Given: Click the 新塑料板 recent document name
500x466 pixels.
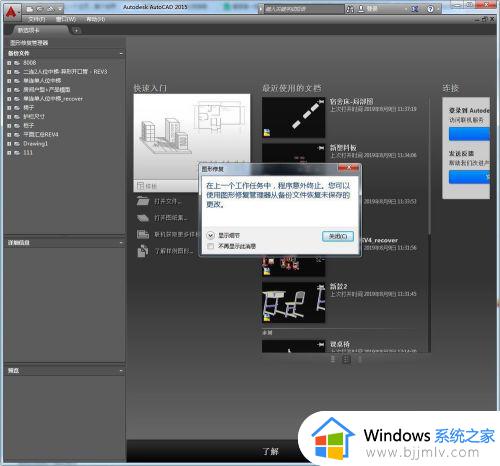Looking at the screenshot, I should [343, 147].
